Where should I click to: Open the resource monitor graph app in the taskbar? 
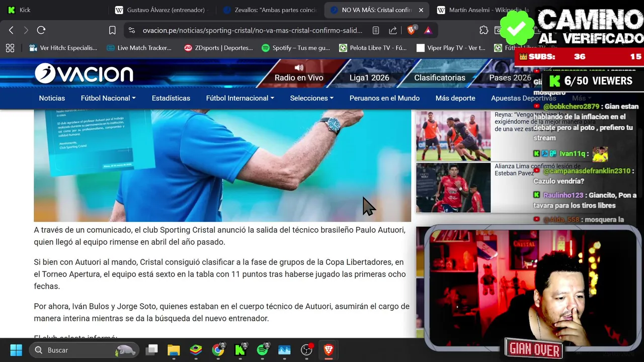pyautogui.click(x=284, y=350)
